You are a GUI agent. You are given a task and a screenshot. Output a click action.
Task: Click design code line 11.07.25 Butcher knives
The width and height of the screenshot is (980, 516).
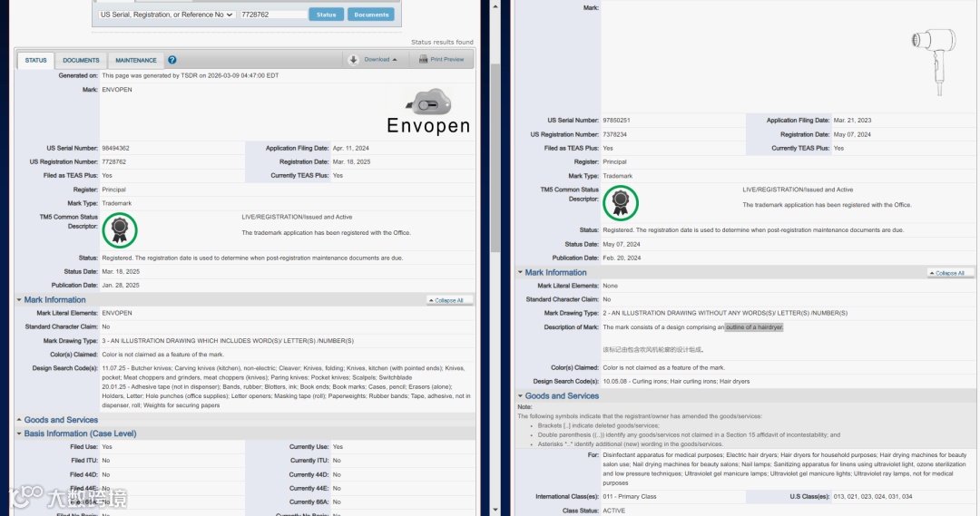[x=283, y=373]
